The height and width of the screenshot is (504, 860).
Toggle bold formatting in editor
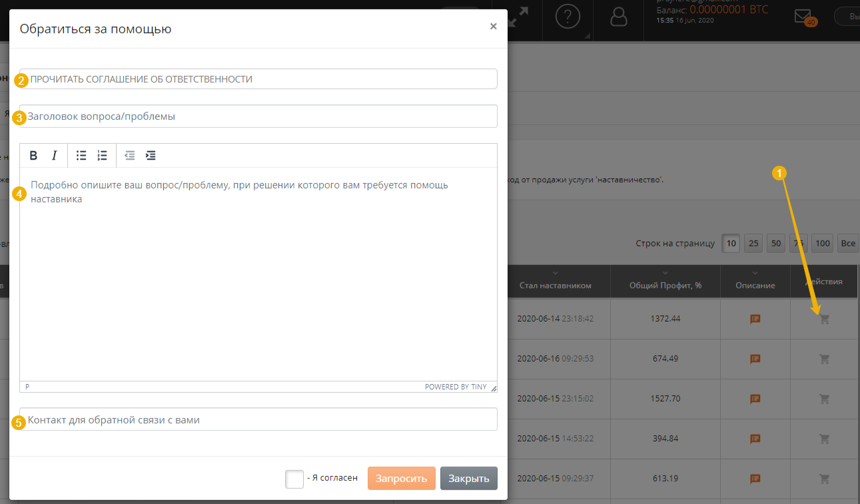[33, 156]
